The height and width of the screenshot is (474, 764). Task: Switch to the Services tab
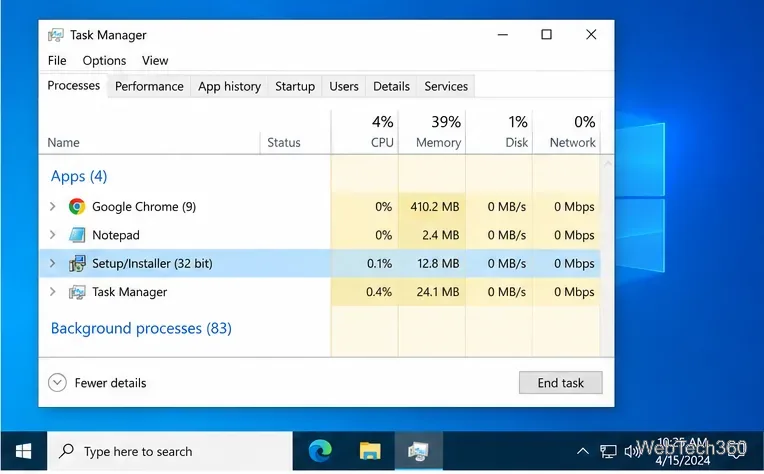point(446,86)
